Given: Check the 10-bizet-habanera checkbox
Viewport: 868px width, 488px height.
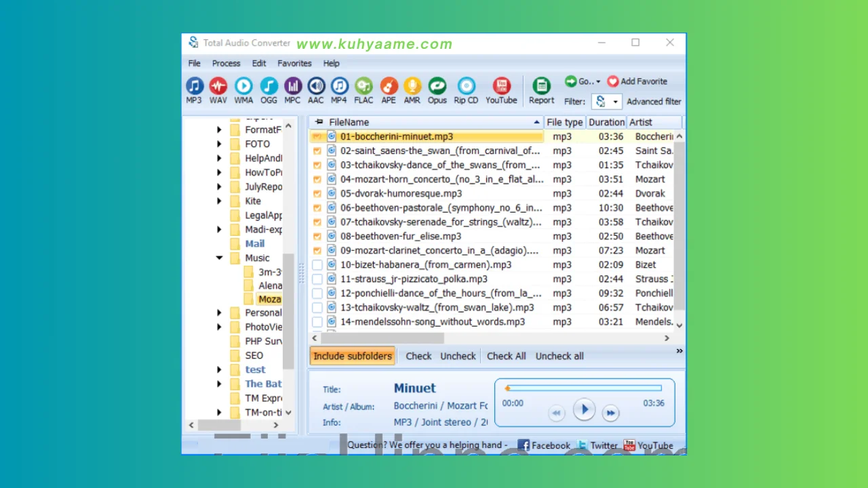Looking at the screenshot, I should (x=317, y=264).
